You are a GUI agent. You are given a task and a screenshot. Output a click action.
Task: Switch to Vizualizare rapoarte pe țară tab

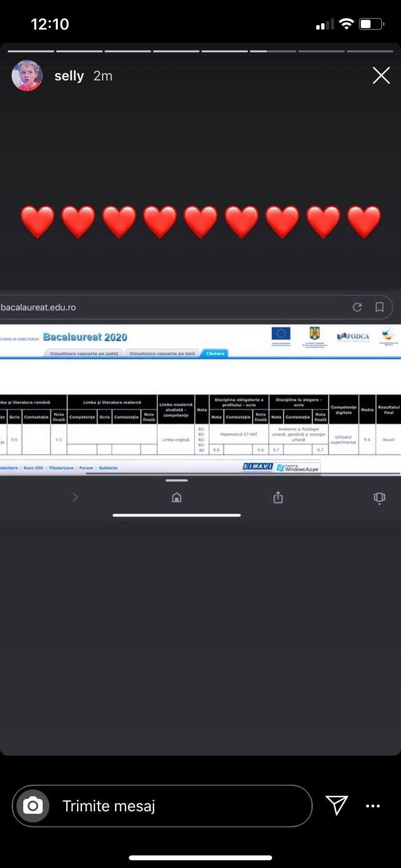(x=162, y=354)
